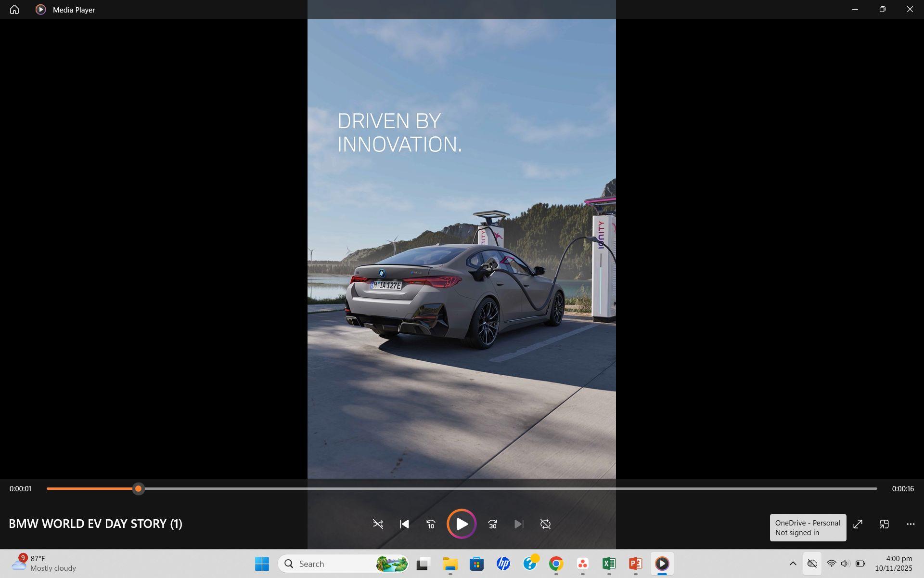Go to previous track

coord(404,524)
